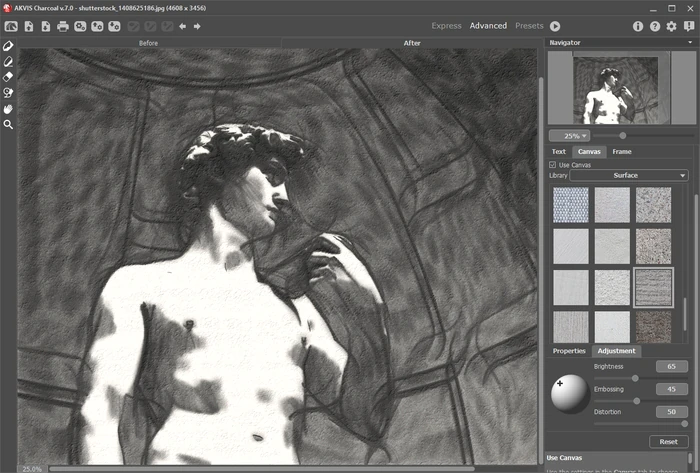Toggle the Use Canvas checkbox
Viewport: 700px width, 473px height.
pyautogui.click(x=552, y=165)
